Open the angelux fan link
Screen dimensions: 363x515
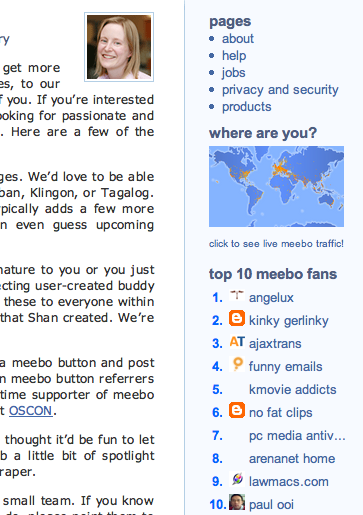[271, 298]
